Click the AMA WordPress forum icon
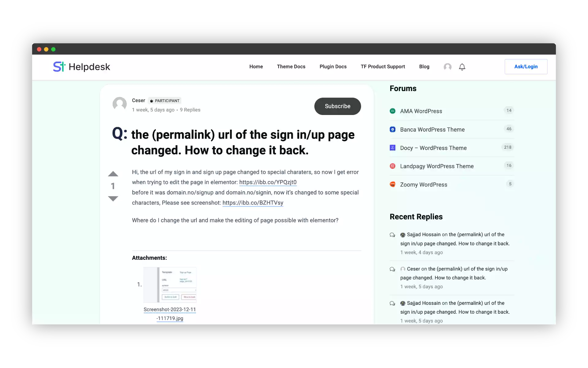Viewport: 588px width, 368px height. (x=393, y=111)
